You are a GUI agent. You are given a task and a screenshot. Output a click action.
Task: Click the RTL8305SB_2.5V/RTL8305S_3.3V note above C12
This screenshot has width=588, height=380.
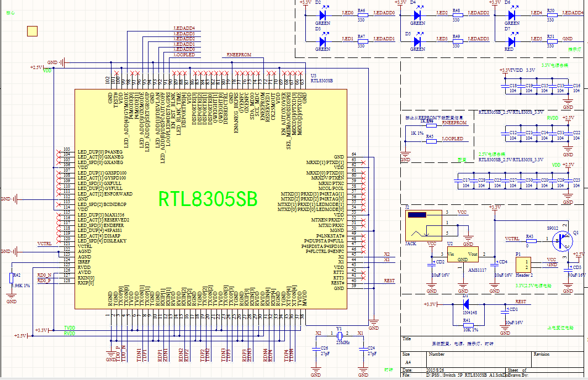(511, 112)
